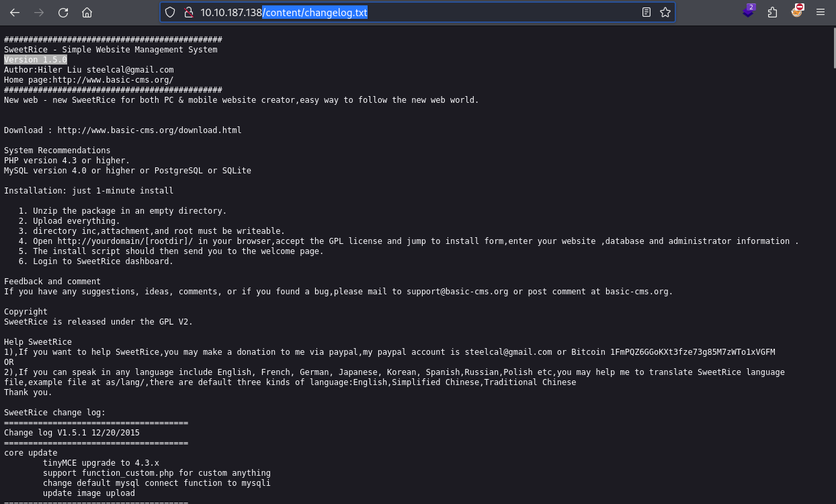The height and width of the screenshot is (504, 836).
Task: Click the red-badged extension icon
Action: click(797, 11)
